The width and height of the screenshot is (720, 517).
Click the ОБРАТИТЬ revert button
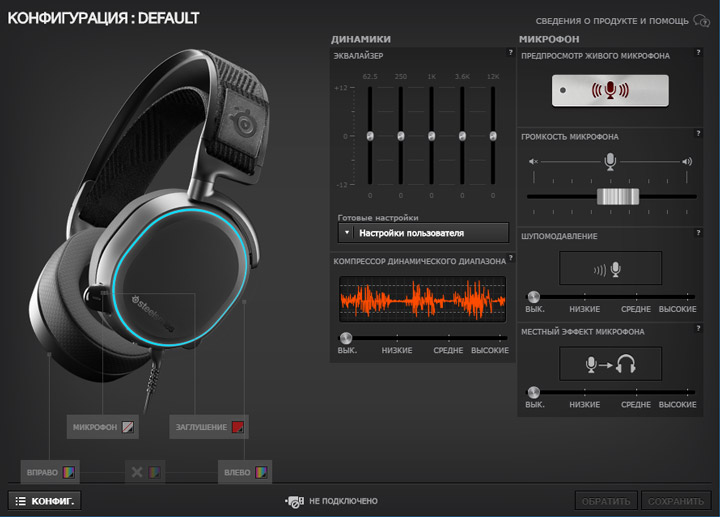tap(606, 501)
